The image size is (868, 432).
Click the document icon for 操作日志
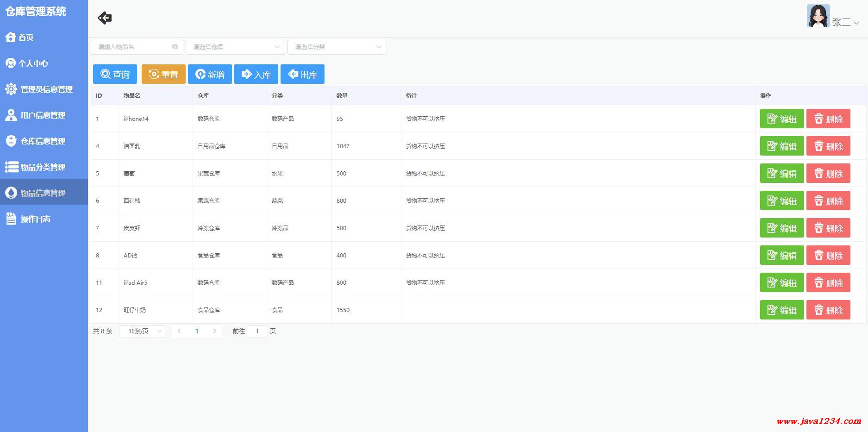(11, 219)
